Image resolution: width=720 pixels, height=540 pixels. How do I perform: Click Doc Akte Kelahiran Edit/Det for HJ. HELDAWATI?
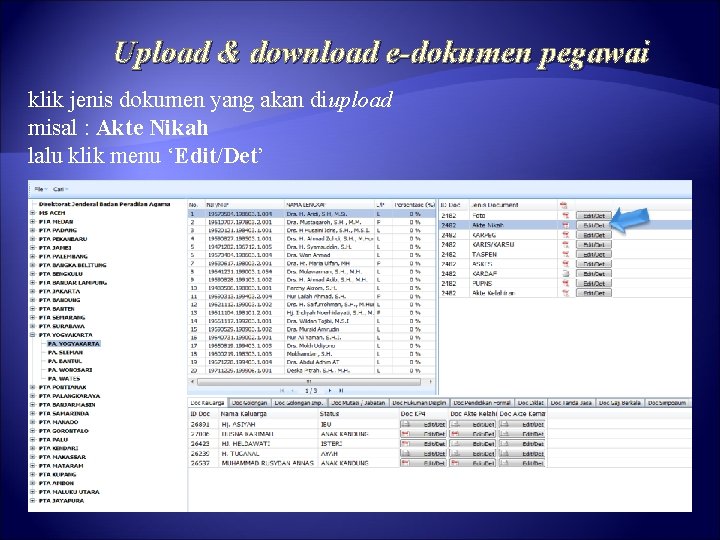[x=472, y=444]
